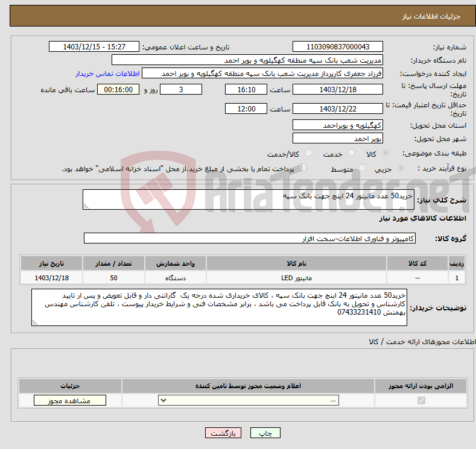The height and width of the screenshot is (449, 476).
Task: Open the اعلام وضعیت مجوز dropdown
Action: point(249,401)
